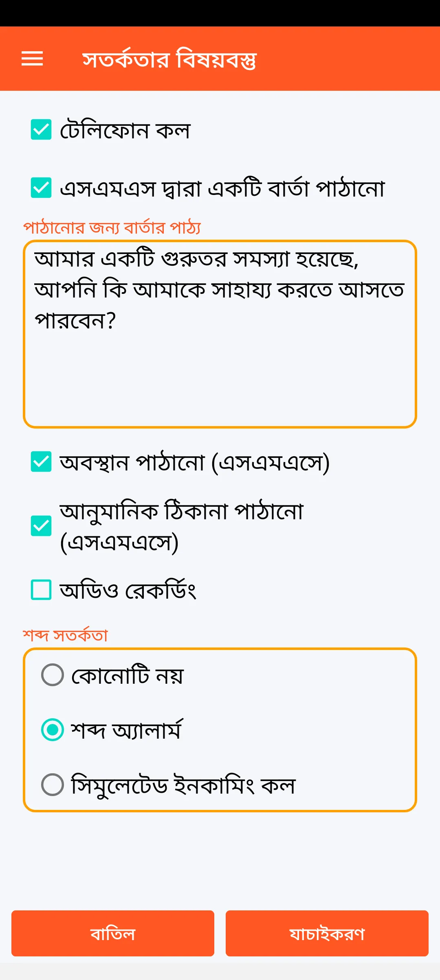The image size is (440, 980).
Task: Disable the অবস্থান পাঠানো (এসএমএসে) checkbox
Action: pos(41,462)
